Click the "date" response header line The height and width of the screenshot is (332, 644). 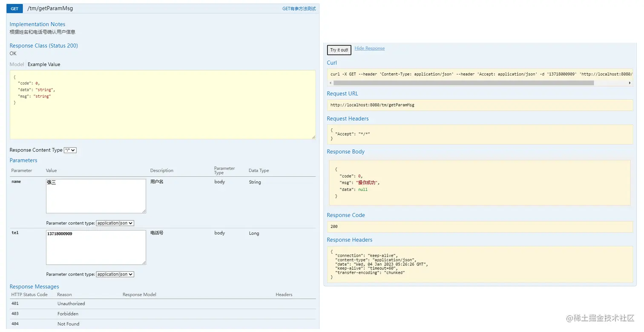pos(381,264)
